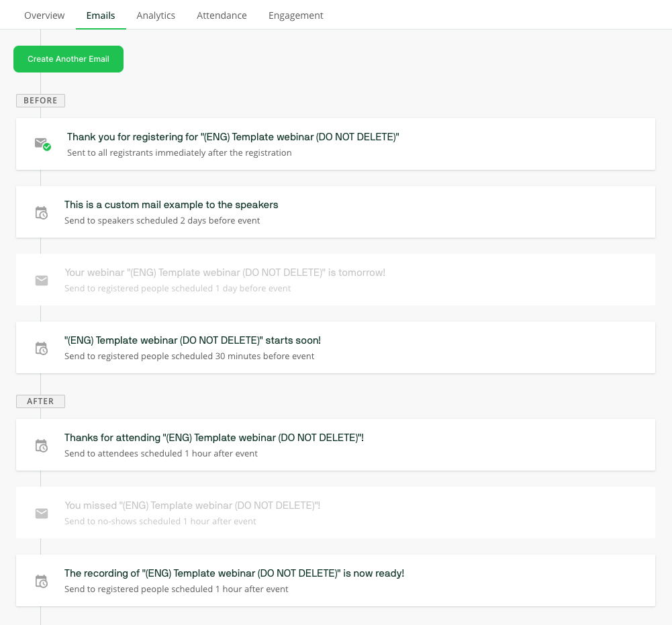Image resolution: width=672 pixels, height=625 pixels.
Task: Click the greyed envelope icon for tomorrow reminder
Action: point(42,280)
